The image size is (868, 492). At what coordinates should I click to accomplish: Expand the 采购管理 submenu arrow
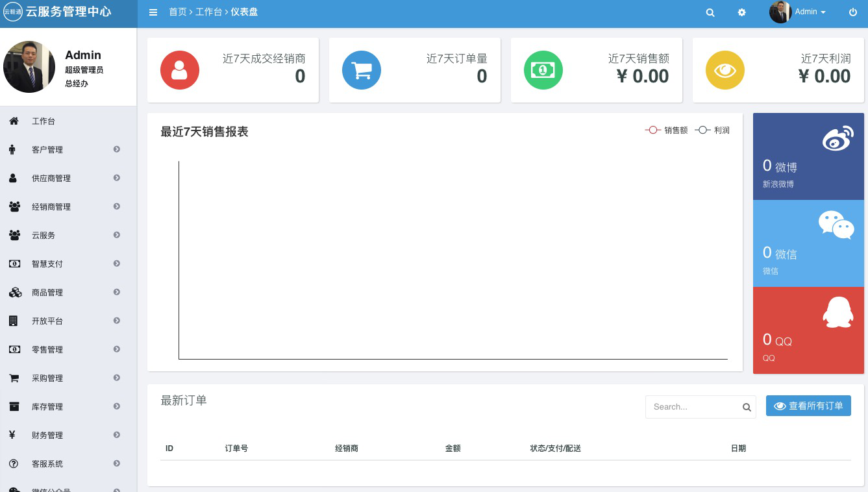(x=117, y=378)
